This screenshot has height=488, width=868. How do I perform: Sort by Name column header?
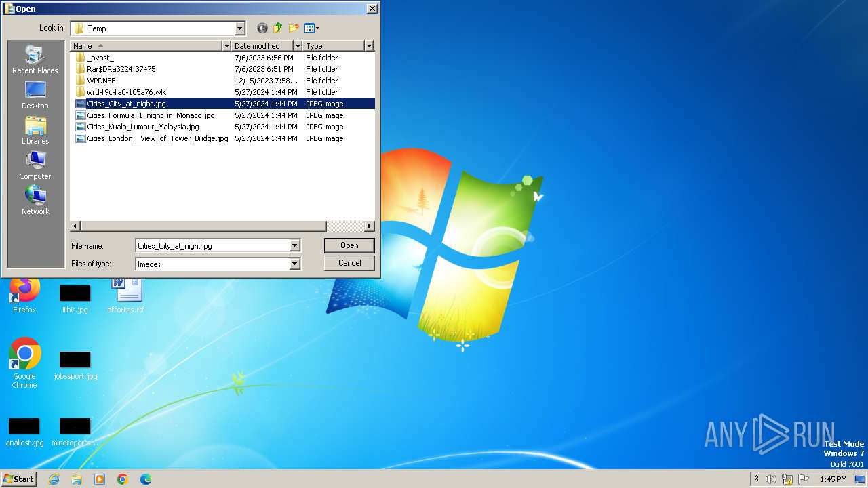(x=146, y=45)
